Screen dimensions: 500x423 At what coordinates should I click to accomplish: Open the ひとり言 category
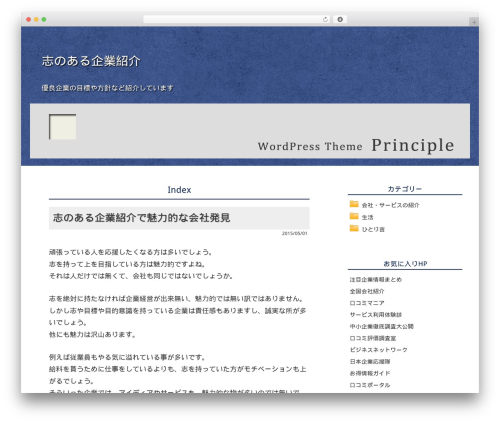pyautogui.click(x=373, y=229)
